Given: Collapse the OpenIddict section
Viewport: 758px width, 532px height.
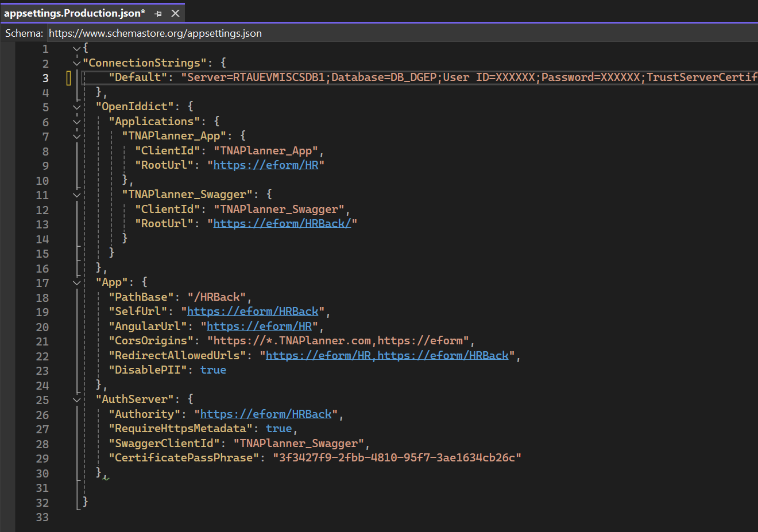Looking at the screenshot, I should (x=77, y=107).
